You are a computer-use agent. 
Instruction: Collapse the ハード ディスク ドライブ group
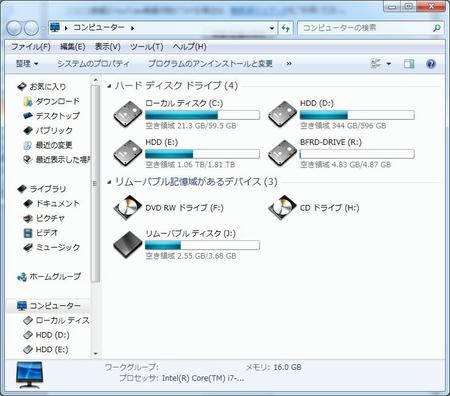coord(109,86)
